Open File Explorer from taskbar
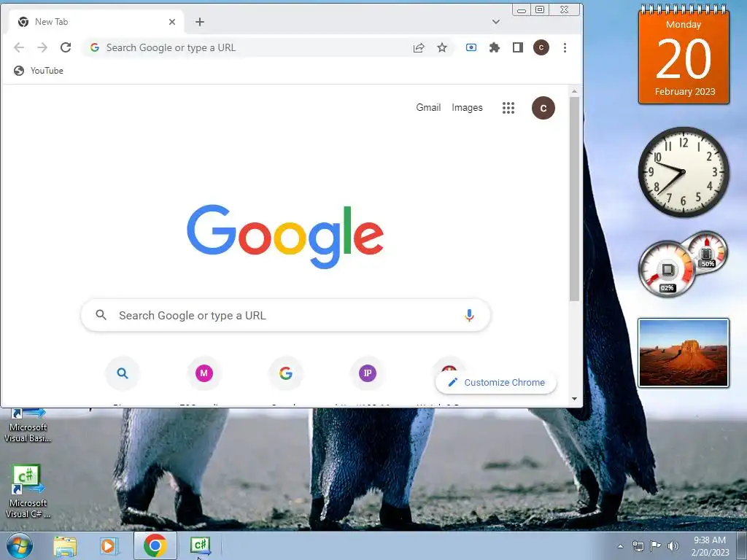 coord(65,546)
